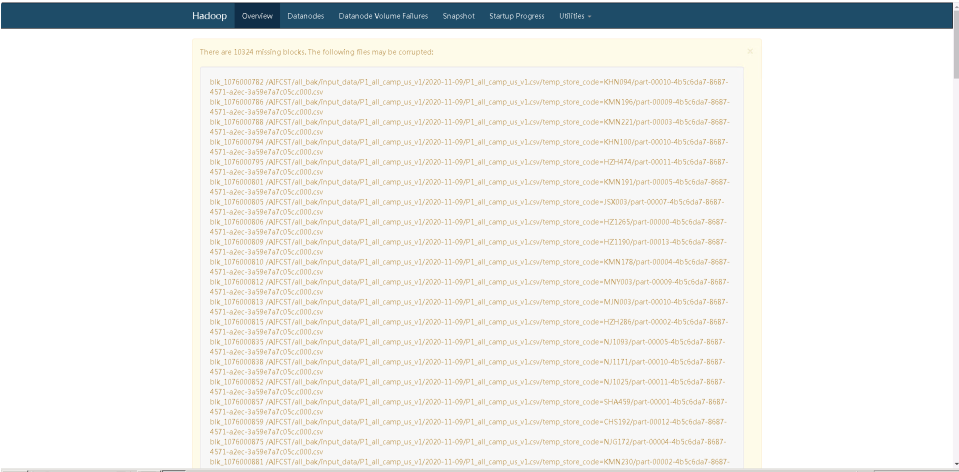This screenshot has width=959, height=472.
Task: Click the blk_1076000815 entry with HZH286
Action: pyautogui.click(x=469, y=326)
